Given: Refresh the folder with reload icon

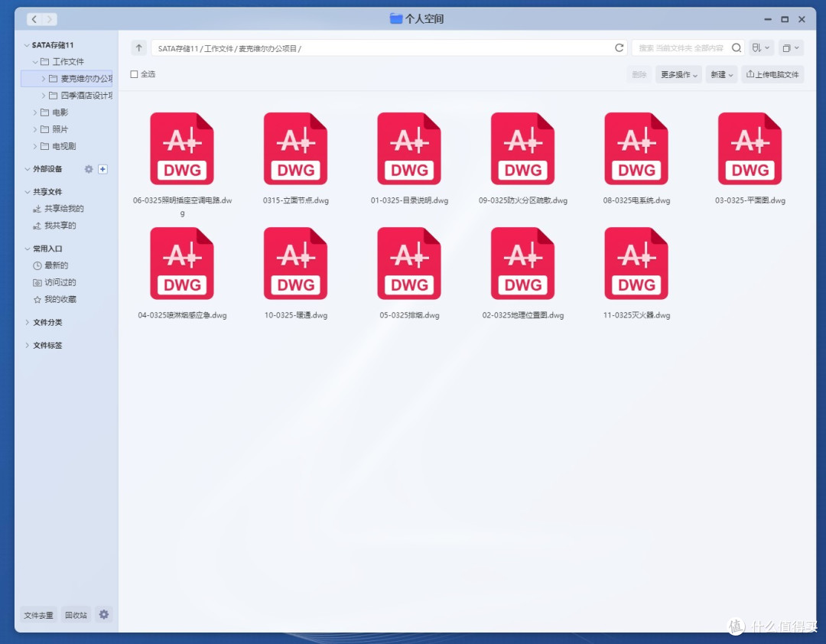Looking at the screenshot, I should (x=619, y=48).
